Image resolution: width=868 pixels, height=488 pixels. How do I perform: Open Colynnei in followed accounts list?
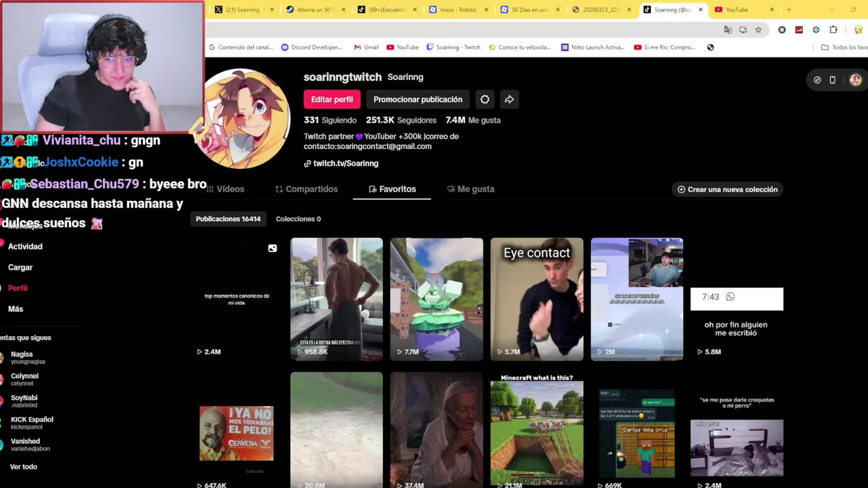(x=24, y=380)
